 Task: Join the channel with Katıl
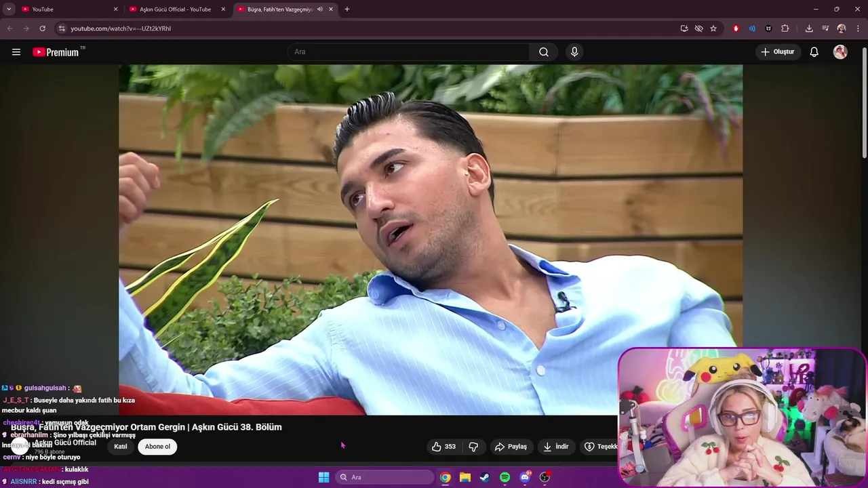(121, 447)
